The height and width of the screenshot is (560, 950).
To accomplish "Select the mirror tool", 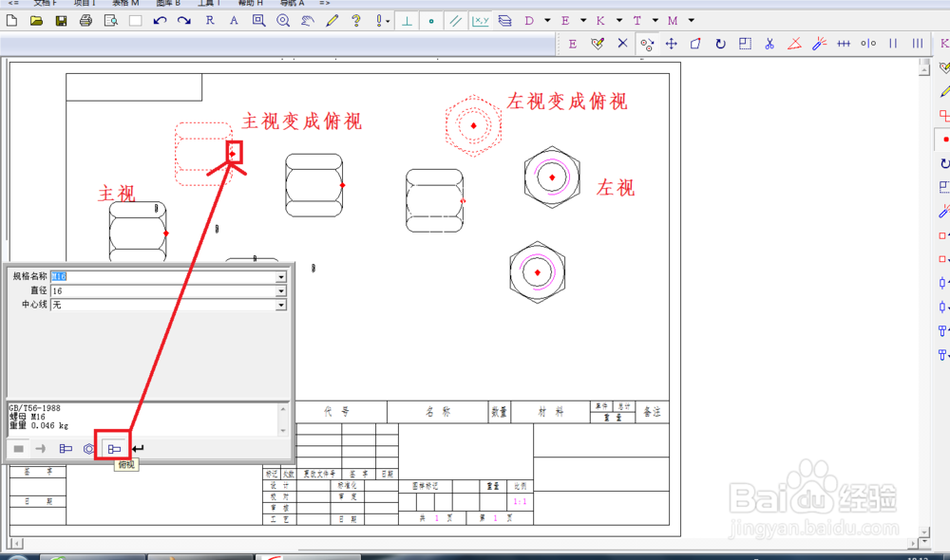I will coord(868,44).
